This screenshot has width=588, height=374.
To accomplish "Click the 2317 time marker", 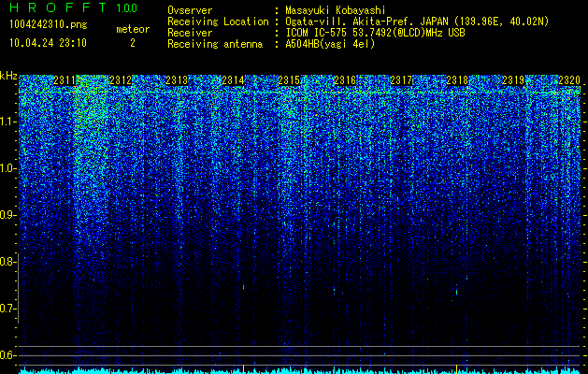I will (x=401, y=80).
